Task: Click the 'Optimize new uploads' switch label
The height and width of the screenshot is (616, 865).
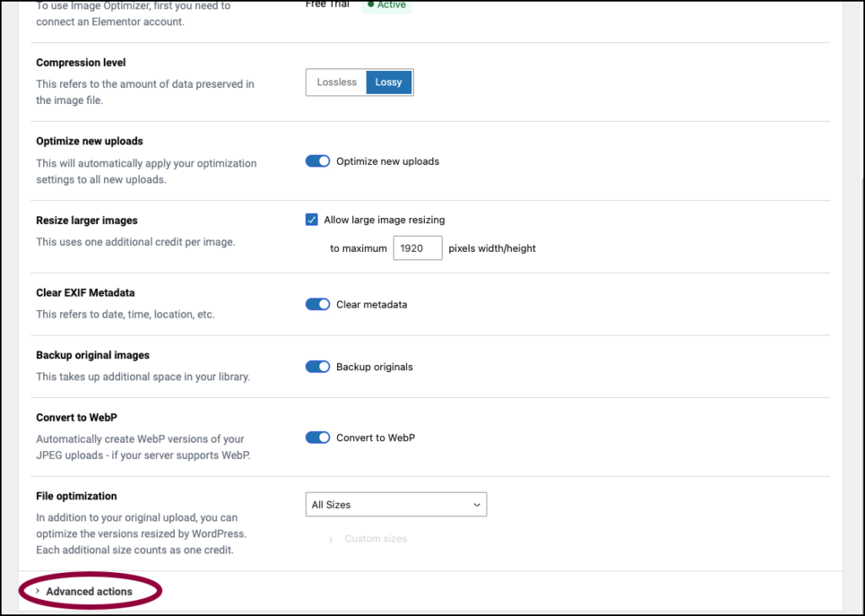Action: tap(388, 161)
